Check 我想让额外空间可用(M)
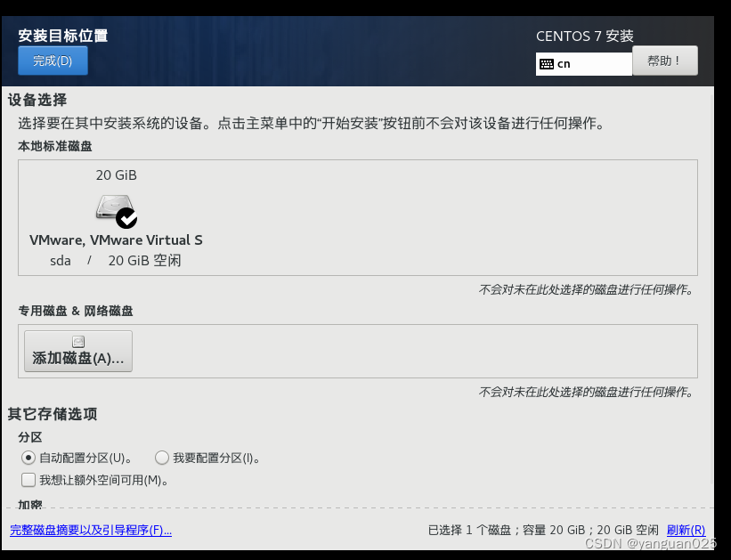The height and width of the screenshot is (560, 731). (x=29, y=480)
